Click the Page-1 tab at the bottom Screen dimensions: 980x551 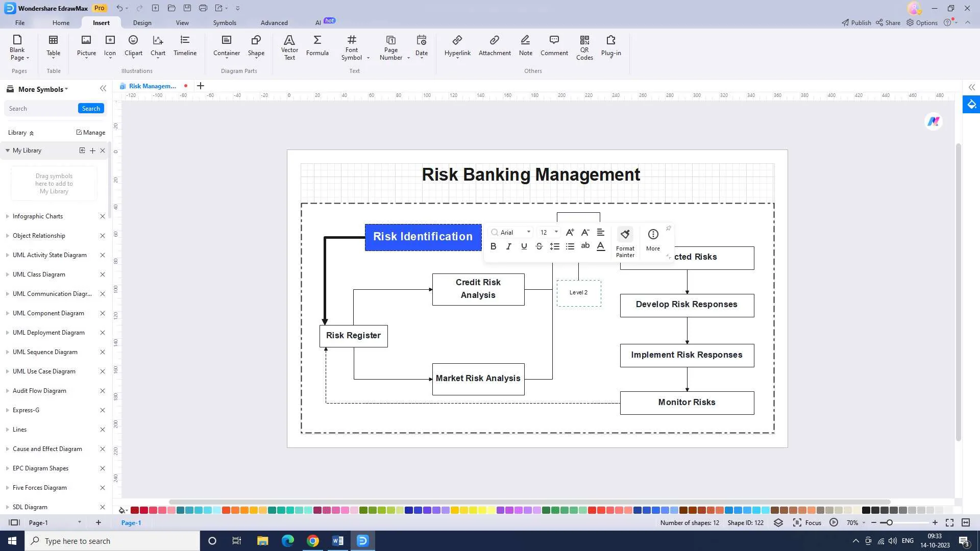[x=131, y=522]
